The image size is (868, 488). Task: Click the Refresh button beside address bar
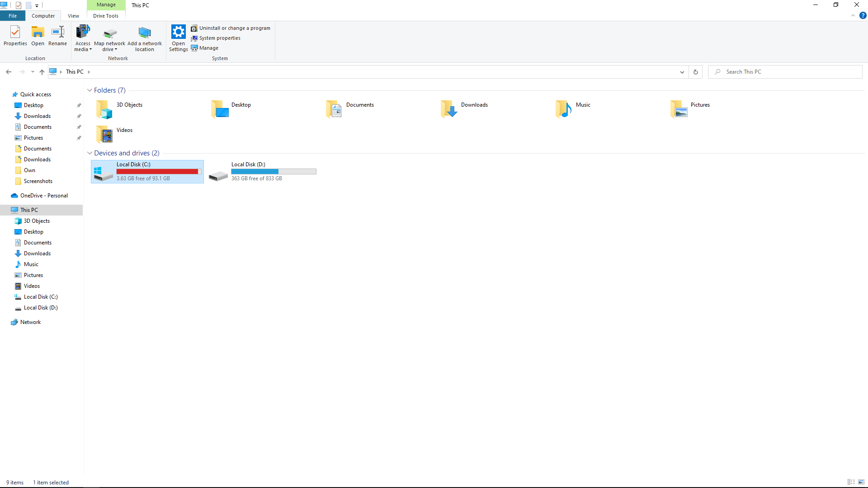click(x=695, y=72)
